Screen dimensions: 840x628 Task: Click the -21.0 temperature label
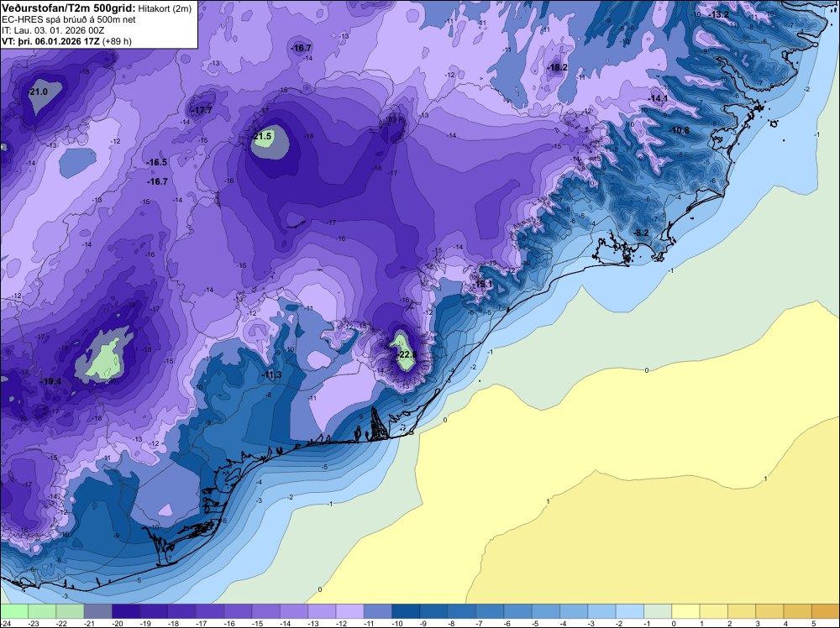click(38, 92)
